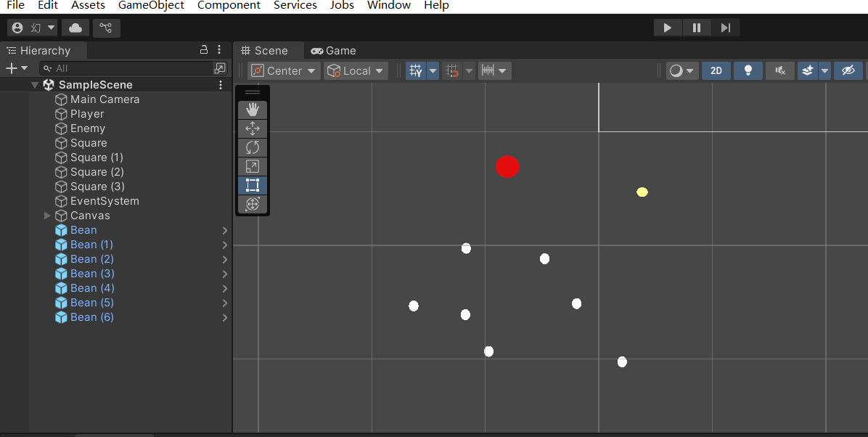The image size is (868, 437).
Task: Toggle 2D view mode
Action: point(716,70)
